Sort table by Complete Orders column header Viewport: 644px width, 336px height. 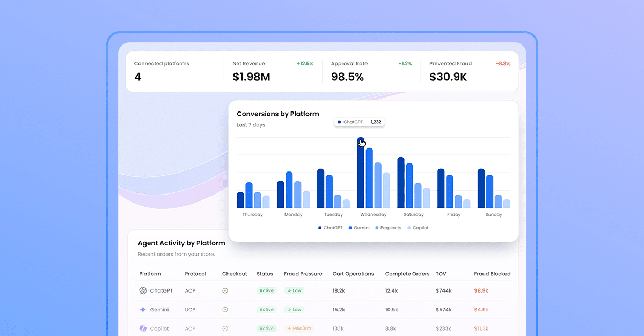[x=407, y=274]
